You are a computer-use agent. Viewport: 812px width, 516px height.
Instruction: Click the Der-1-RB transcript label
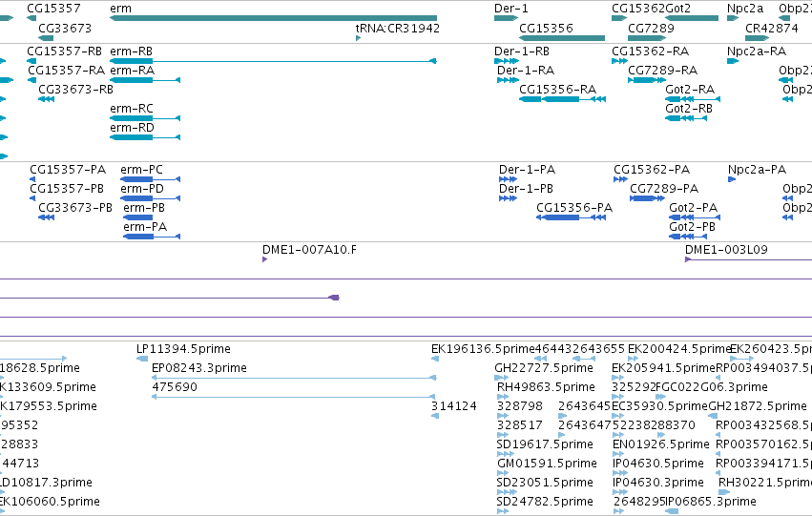point(522,52)
